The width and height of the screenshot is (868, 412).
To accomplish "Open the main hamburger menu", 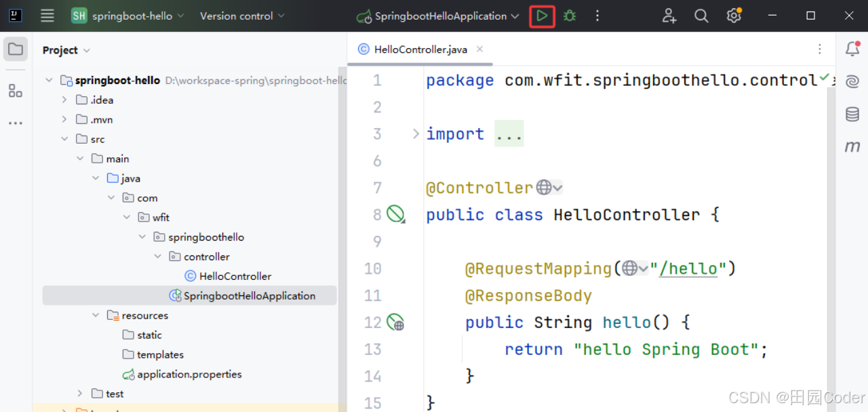I will [x=47, y=16].
